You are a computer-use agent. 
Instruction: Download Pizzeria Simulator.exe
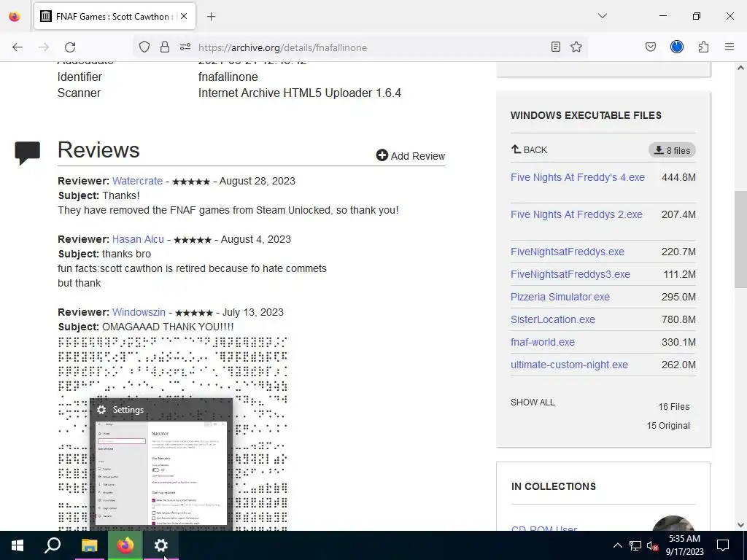click(560, 297)
